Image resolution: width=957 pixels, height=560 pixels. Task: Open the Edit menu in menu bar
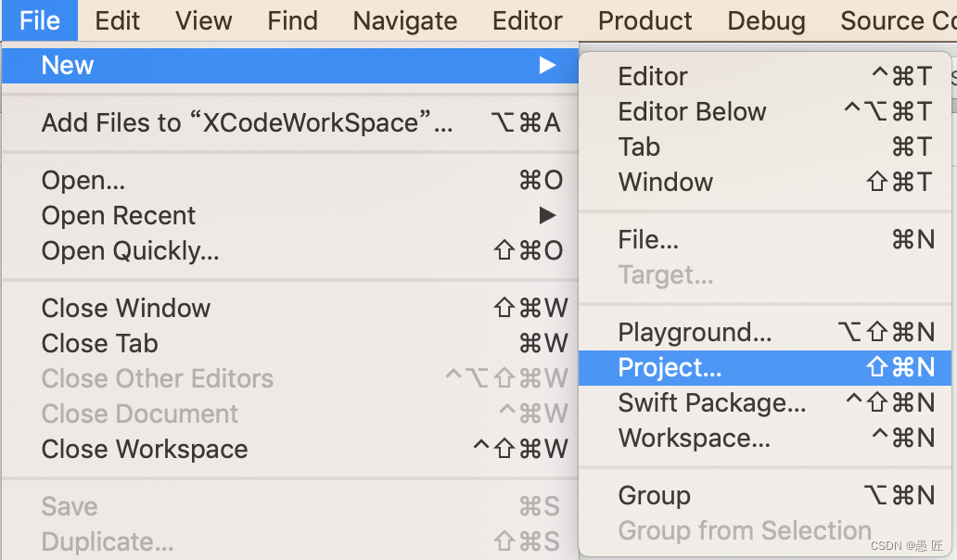[x=118, y=20]
